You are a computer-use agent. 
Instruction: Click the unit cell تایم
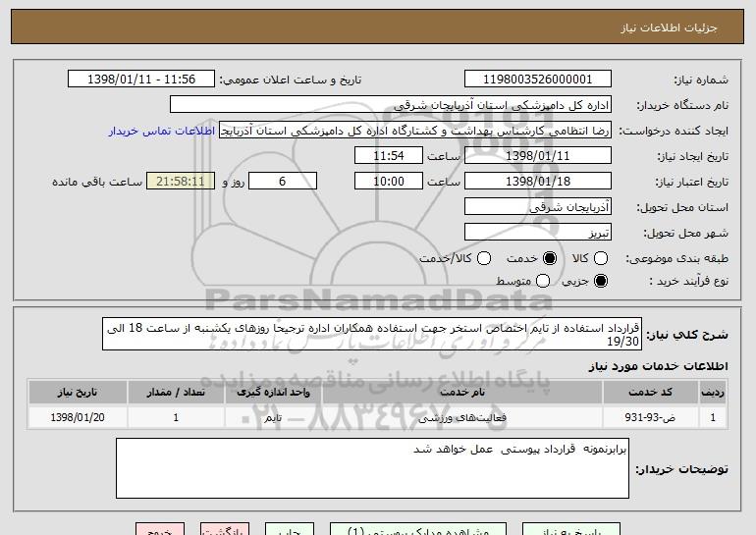[x=273, y=417]
